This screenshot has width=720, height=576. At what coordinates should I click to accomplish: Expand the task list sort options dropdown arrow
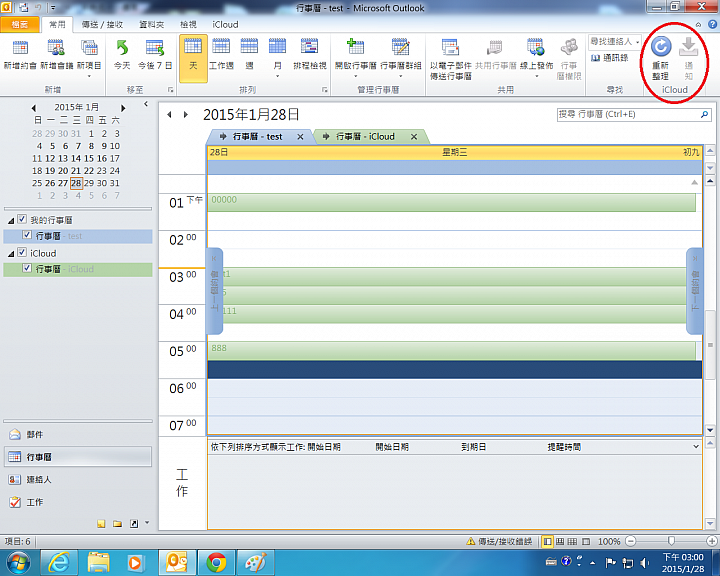tap(696, 446)
